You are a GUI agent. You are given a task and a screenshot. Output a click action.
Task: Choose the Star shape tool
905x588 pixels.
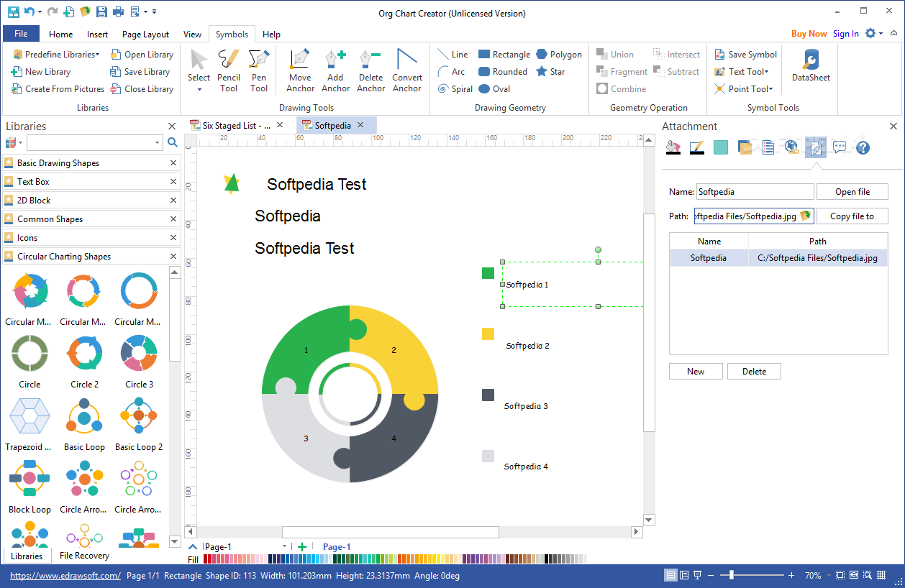(550, 72)
